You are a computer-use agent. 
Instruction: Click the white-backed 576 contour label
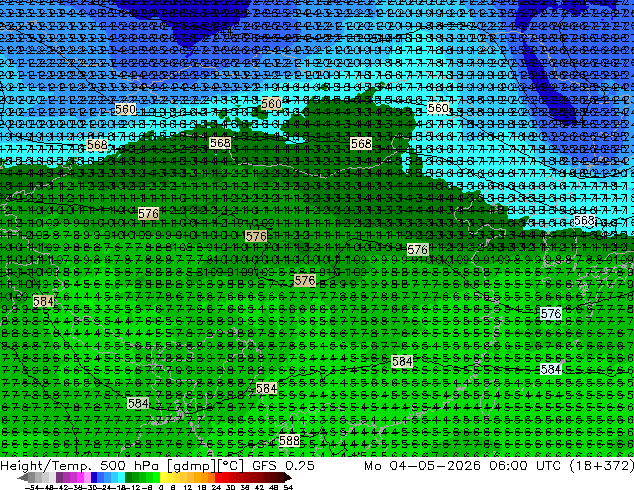tap(551, 314)
